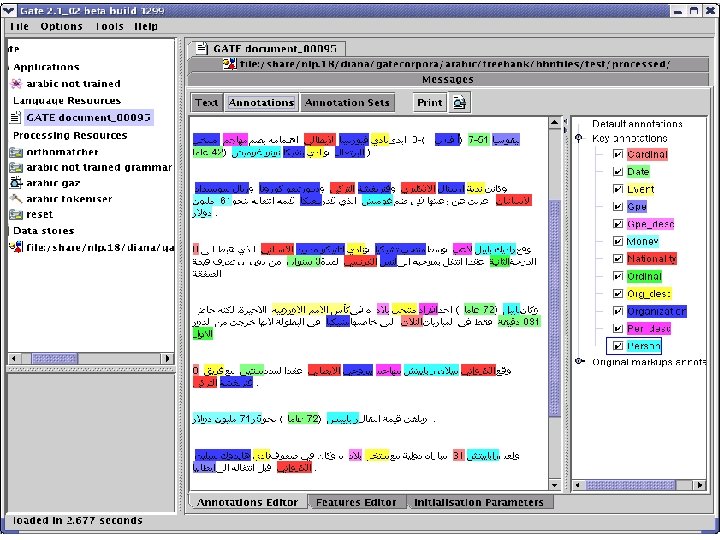Open the File menu

pos(19,27)
